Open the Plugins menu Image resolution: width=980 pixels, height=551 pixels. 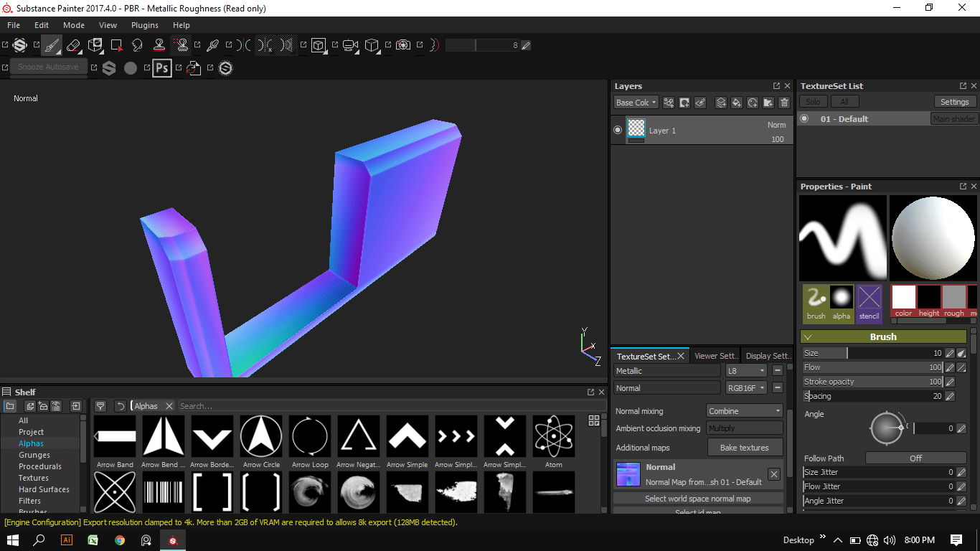tap(144, 25)
